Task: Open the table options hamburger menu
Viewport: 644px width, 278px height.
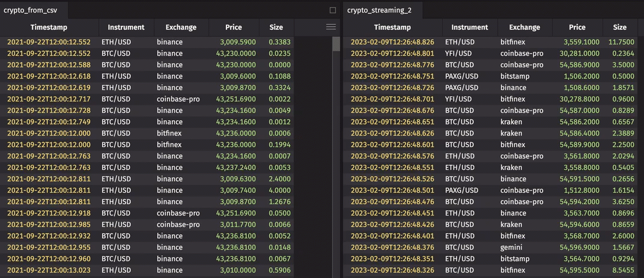Action: 330,27
